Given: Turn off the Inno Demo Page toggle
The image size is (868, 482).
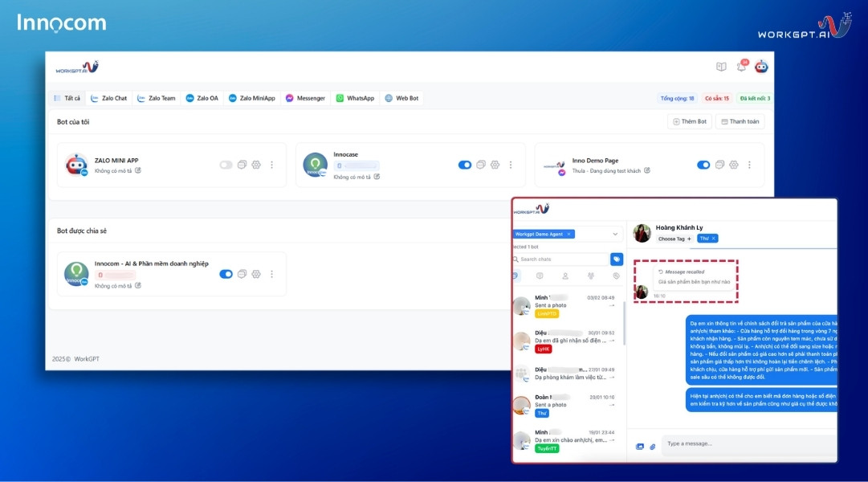Looking at the screenshot, I should (x=703, y=165).
